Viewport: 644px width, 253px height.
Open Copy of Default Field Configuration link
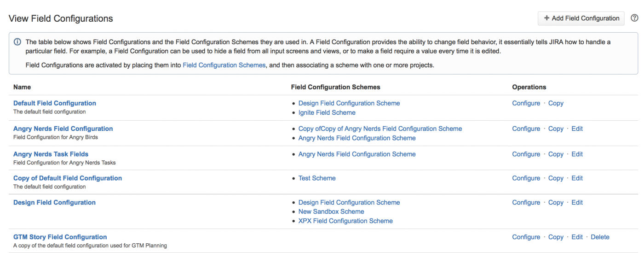point(68,178)
